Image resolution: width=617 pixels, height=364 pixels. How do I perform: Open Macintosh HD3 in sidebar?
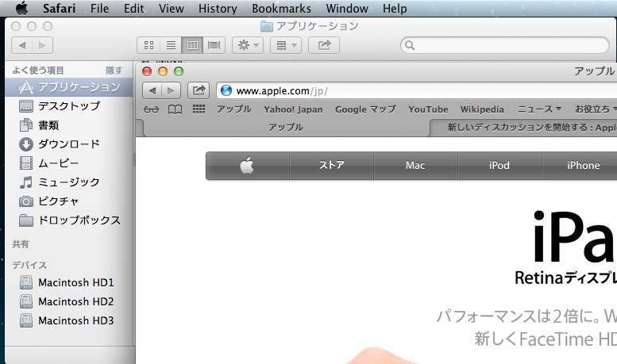69,320
